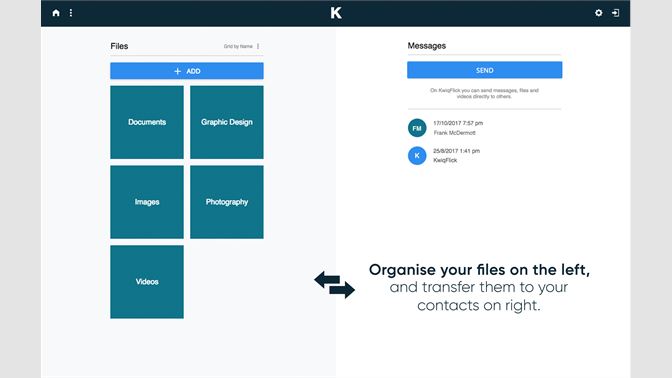Open the Documents folder
The height and width of the screenshot is (378, 672).
point(147,122)
